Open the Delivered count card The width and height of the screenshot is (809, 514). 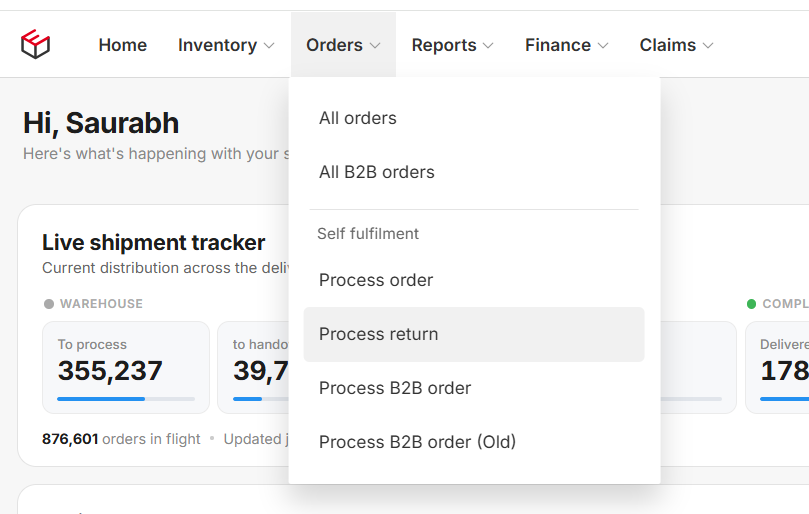pyautogui.click(x=777, y=367)
